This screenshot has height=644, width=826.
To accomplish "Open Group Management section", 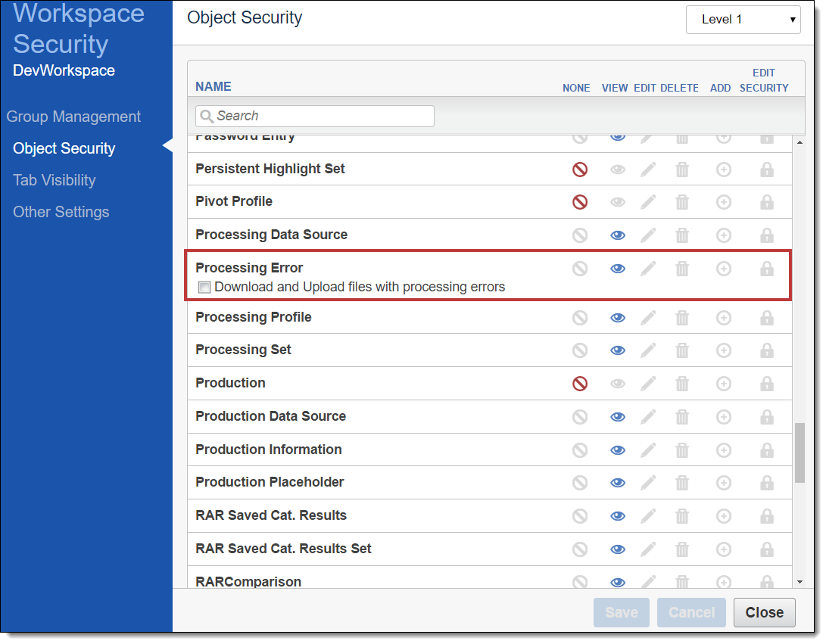I will [x=73, y=117].
